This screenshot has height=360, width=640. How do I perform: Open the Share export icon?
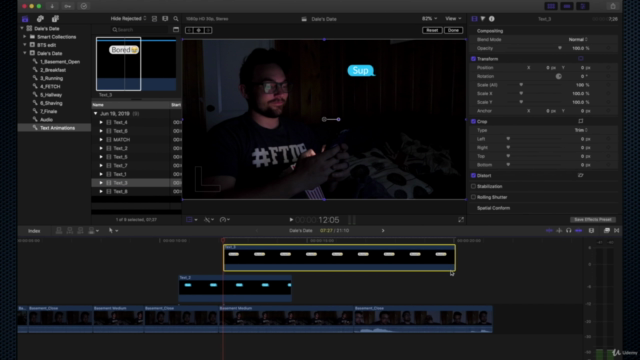click(x=613, y=6)
